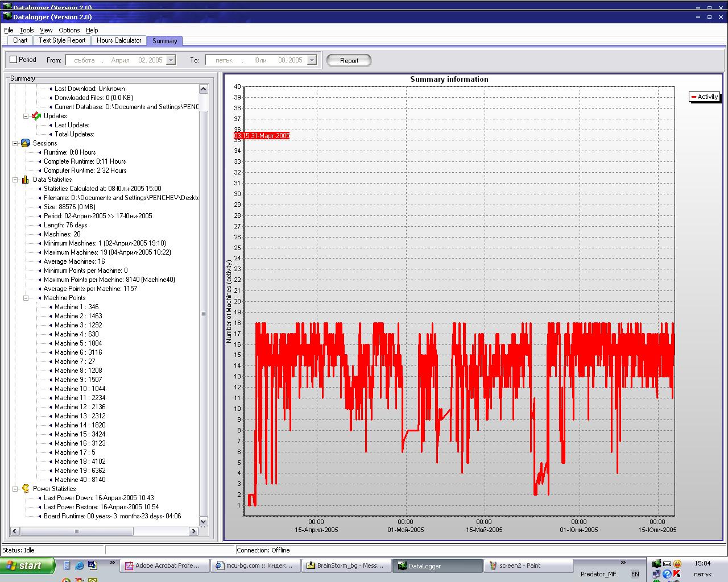Expand hidden quick launch items chevron
728x582 pixels.
(x=113, y=563)
